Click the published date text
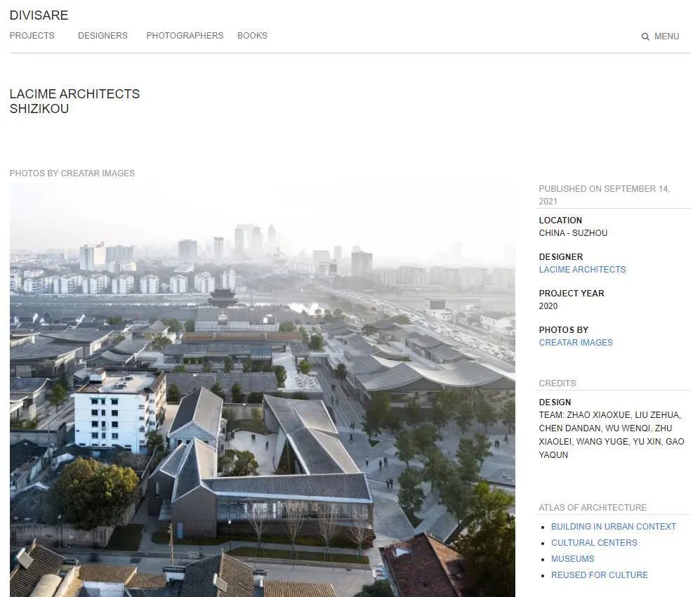 click(604, 195)
